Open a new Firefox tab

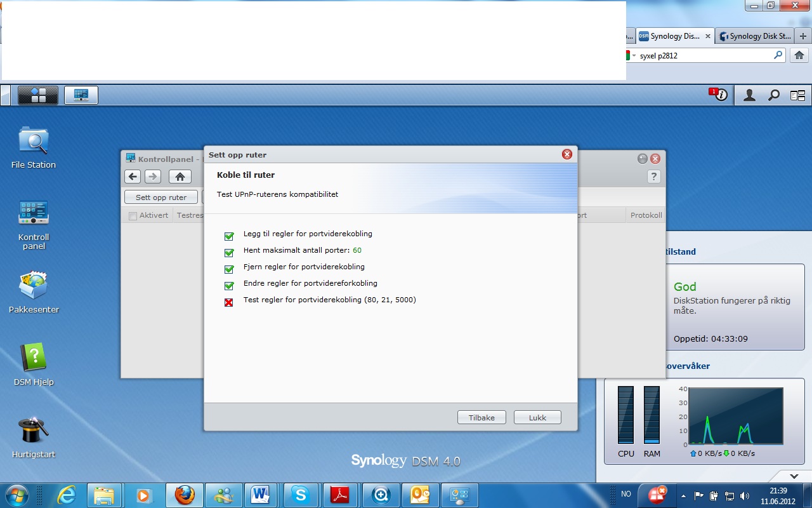(803, 36)
